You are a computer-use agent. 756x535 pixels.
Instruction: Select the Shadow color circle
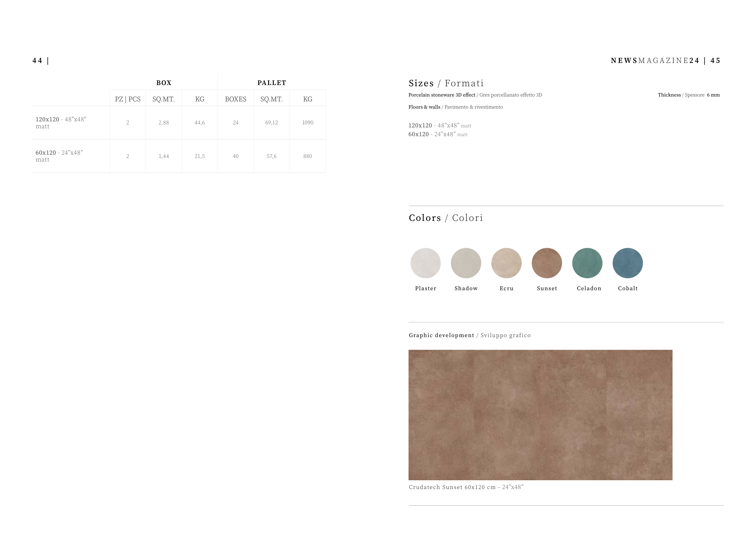(x=466, y=263)
